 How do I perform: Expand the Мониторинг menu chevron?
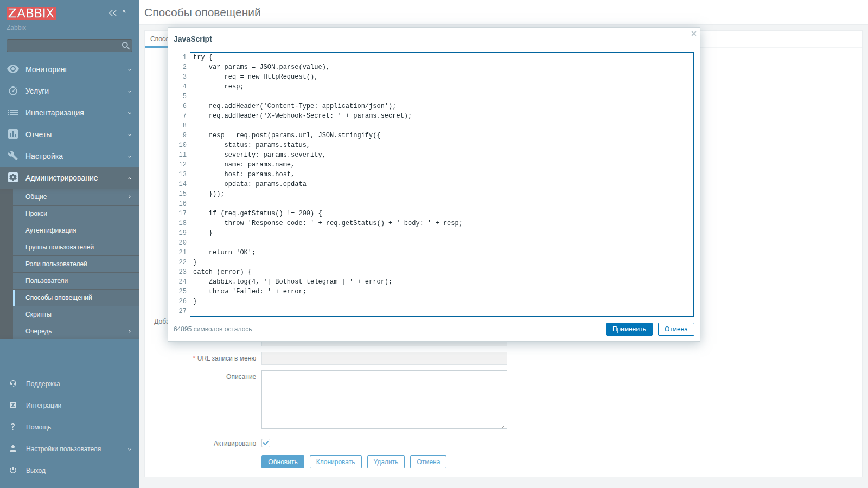(x=130, y=69)
